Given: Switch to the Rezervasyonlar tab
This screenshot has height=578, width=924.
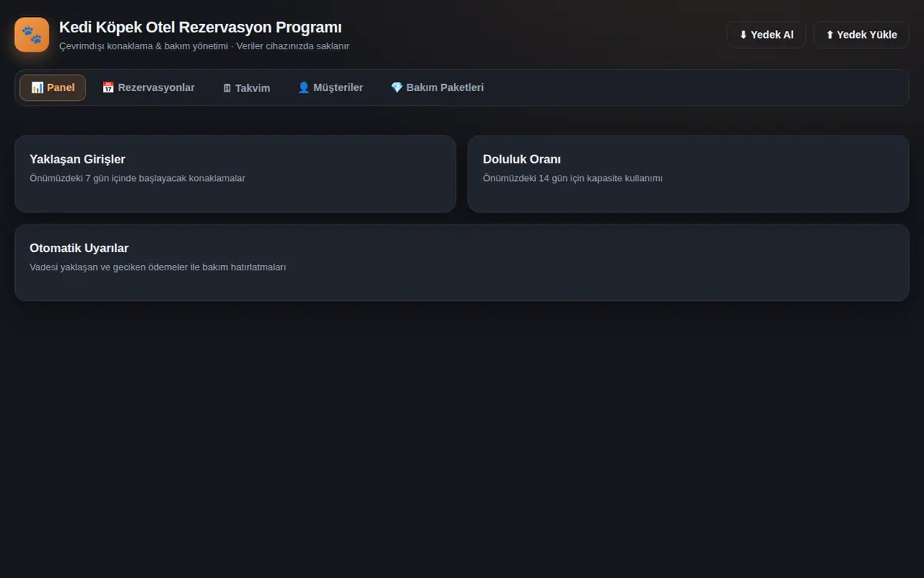Looking at the screenshot, I should click(x=149, y=88).
